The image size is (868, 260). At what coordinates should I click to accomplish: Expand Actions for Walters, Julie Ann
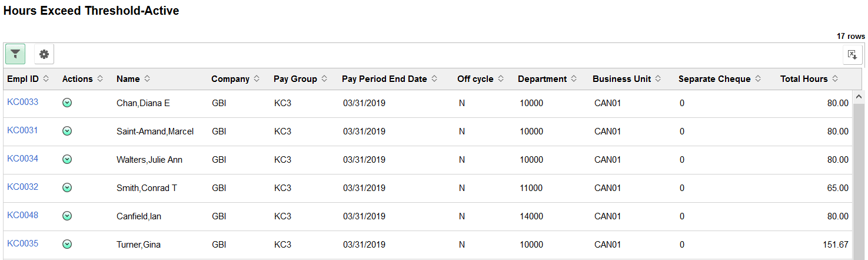[x=67, y=159]
